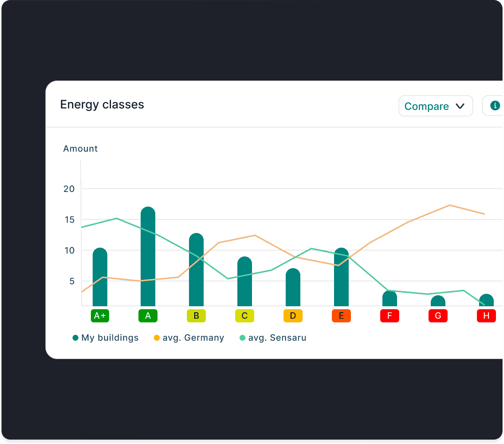Toggle the avg. Sensaru legend entry
This screenshot has width=504, height=444.
click(x=273, y=338)
